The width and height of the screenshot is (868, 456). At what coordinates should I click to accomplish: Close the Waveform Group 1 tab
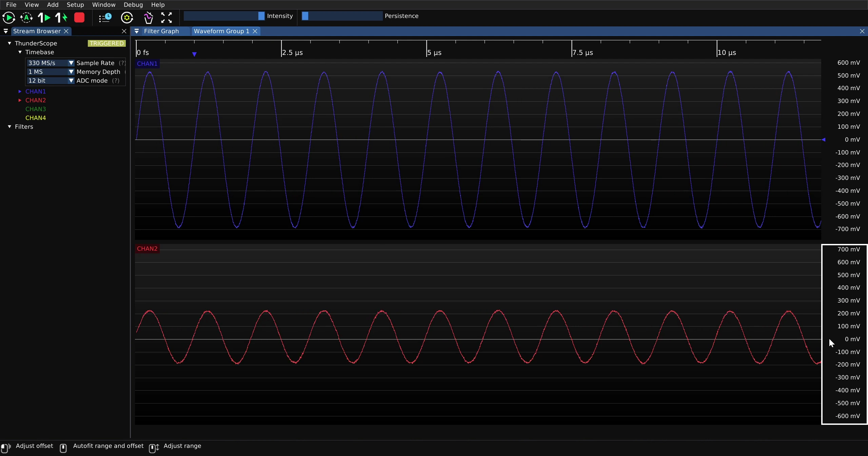pos(255,31)
